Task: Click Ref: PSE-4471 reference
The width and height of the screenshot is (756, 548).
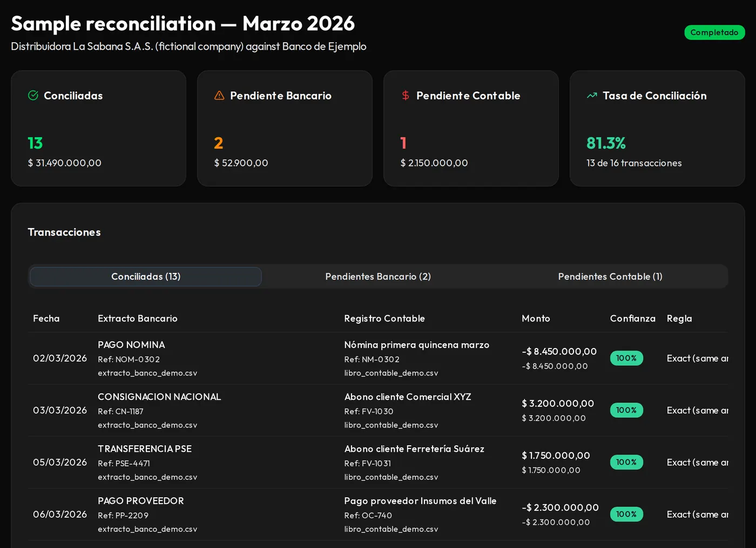Action: point(124,464)
